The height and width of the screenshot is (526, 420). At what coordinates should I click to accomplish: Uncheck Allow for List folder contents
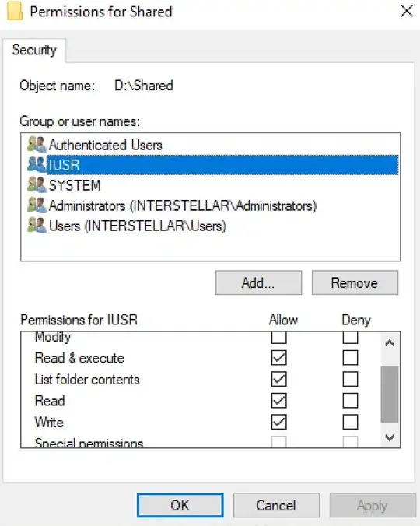[279, 380]
